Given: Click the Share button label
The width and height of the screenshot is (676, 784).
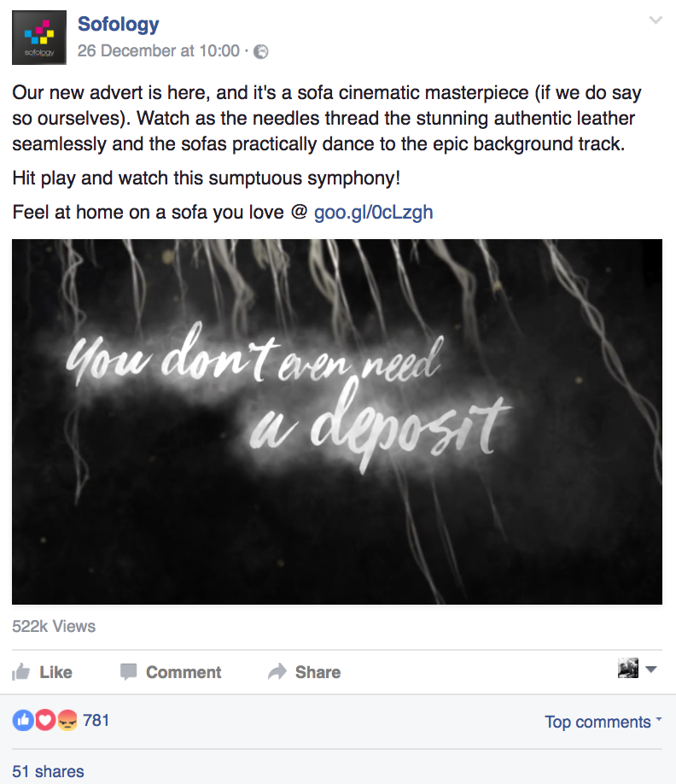Looking at the screenshot, I should pyautogui.click(x=318, y=672).
